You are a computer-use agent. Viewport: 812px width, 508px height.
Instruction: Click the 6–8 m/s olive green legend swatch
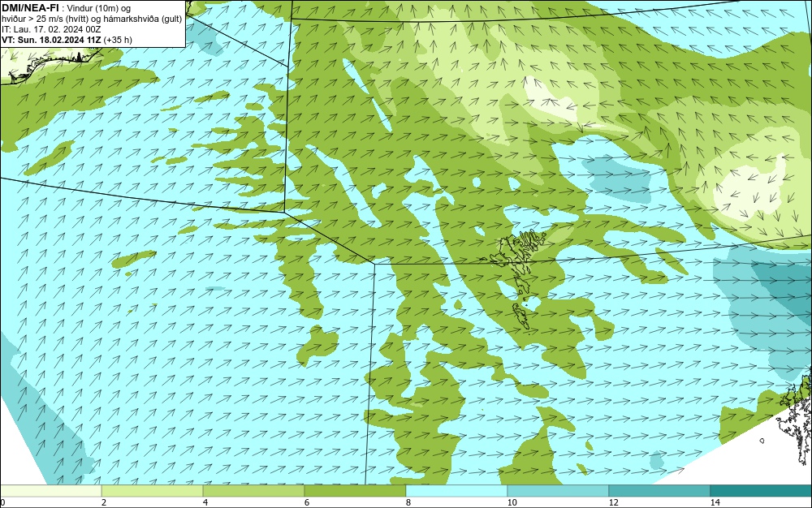click(356, 491)
